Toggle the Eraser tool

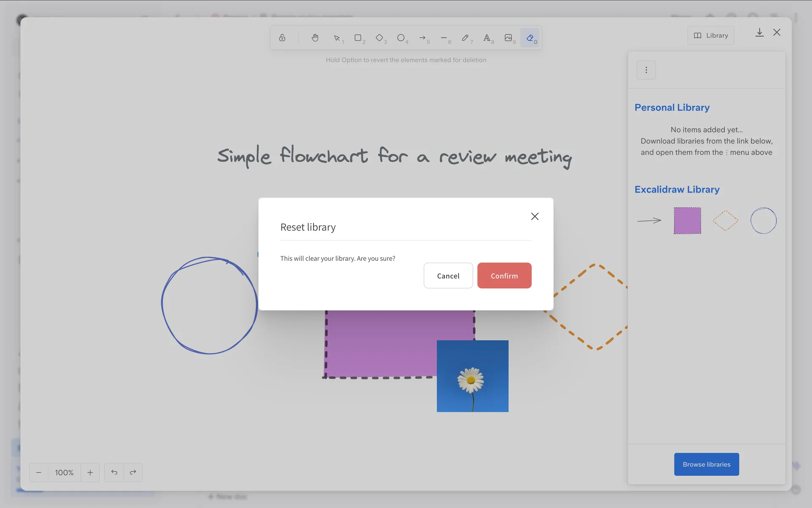530,38
